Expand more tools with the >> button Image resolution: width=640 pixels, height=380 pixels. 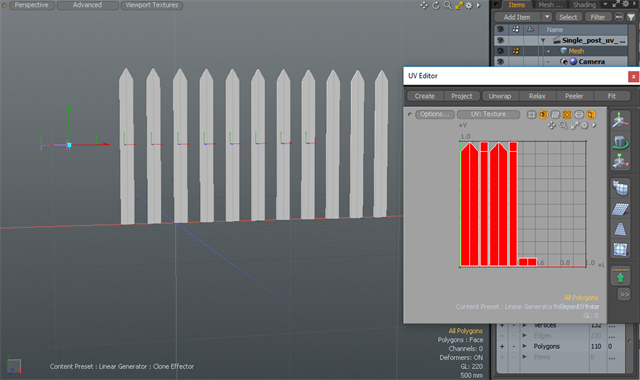[x=624, y=294]
